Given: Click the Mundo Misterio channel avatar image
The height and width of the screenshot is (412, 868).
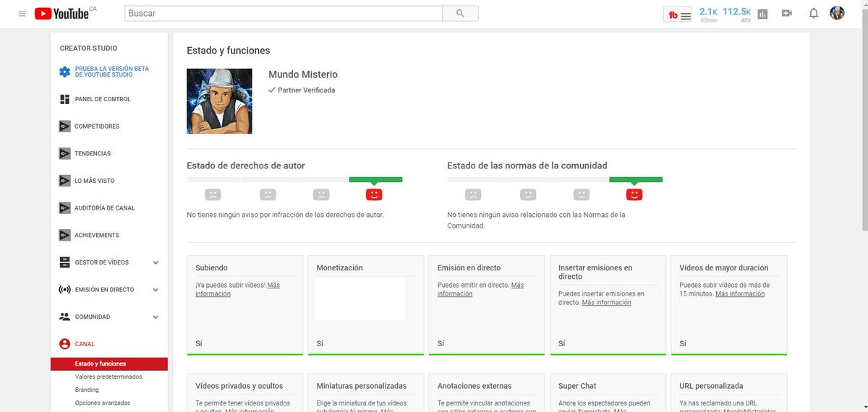Looking at the screenshot, I should (x=219, y=101).
